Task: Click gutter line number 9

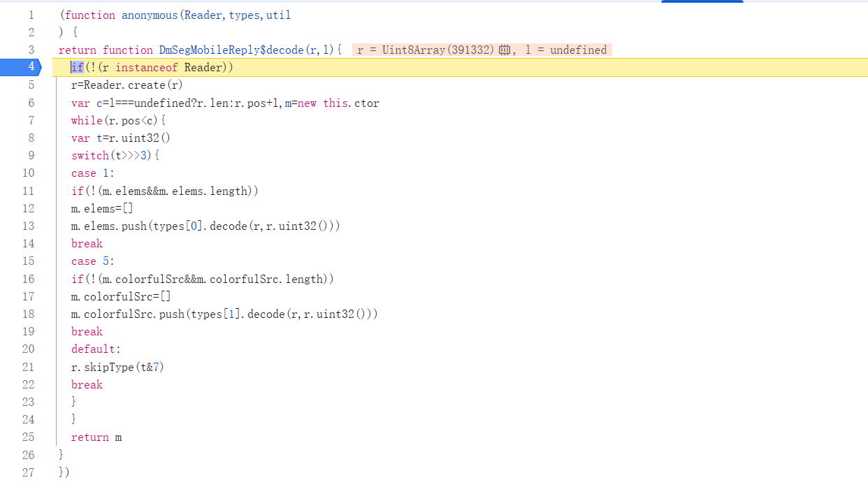Action: point(31,155)
